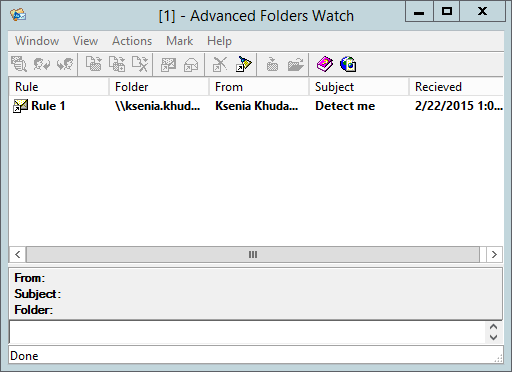Sort by the Subject column header

[359, 87]
